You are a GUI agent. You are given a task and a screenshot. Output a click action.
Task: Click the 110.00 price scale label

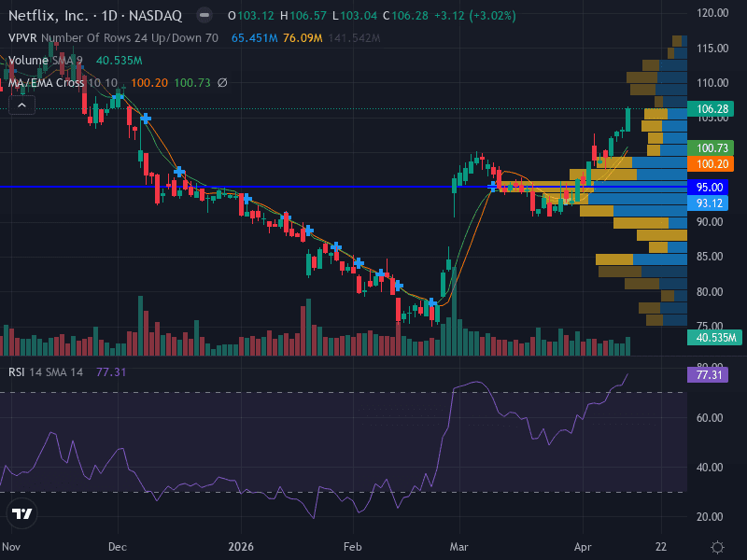[712, 83]
